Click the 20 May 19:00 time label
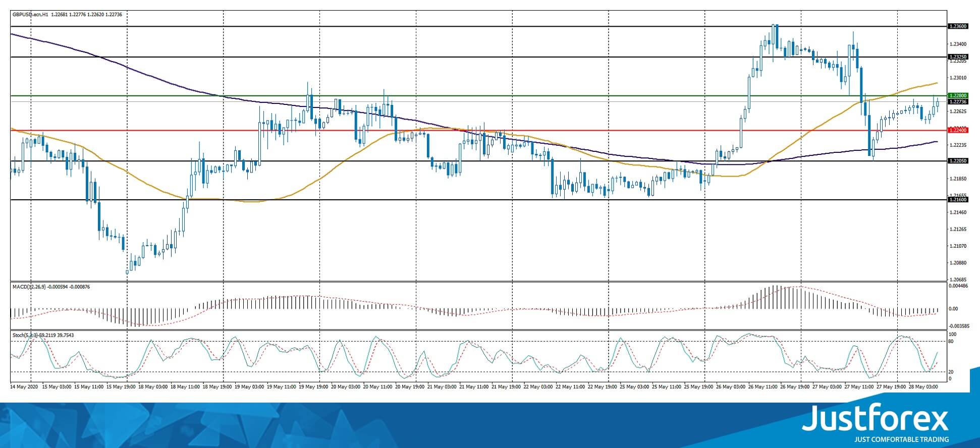 [410, 386]
